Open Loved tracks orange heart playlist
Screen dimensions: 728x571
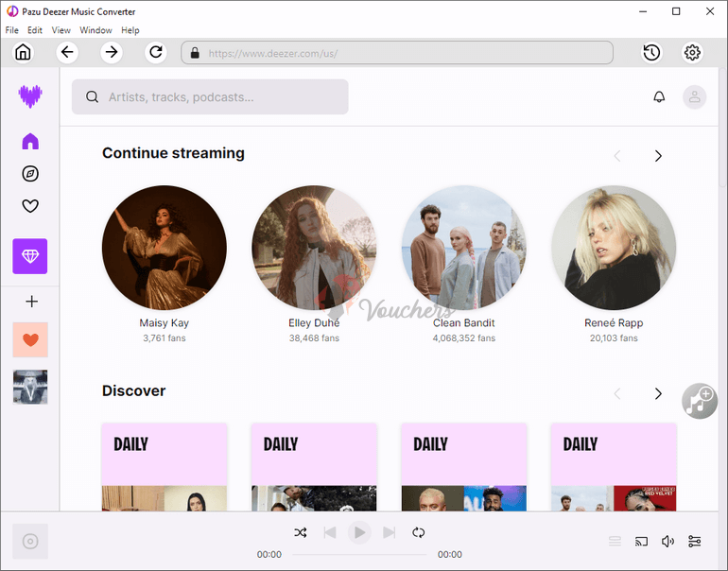[x=30, y=339]
